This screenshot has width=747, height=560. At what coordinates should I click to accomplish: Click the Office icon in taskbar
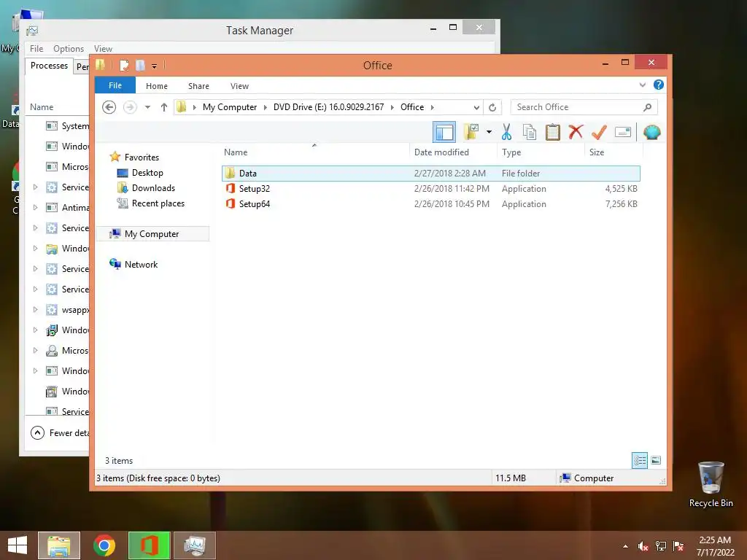tap(149, 545)
